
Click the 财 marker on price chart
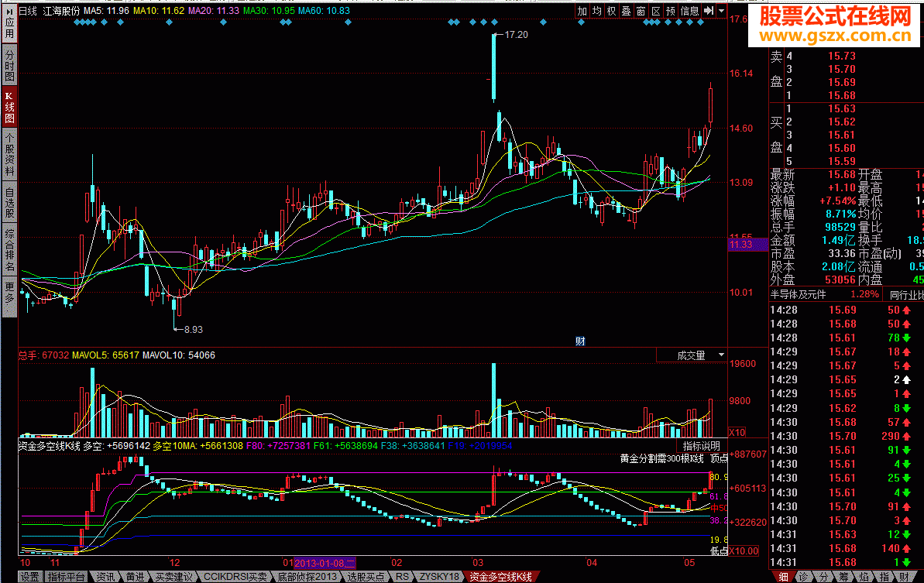(580, 341)
